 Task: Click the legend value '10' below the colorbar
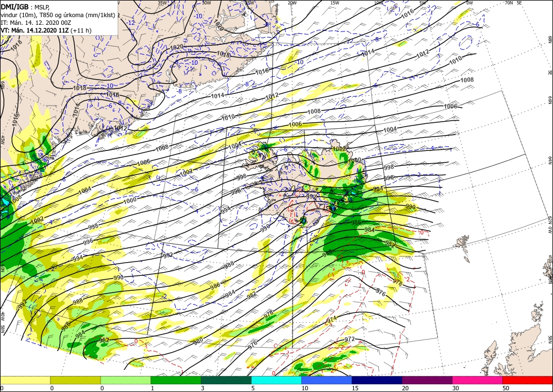tap(304, 388)
